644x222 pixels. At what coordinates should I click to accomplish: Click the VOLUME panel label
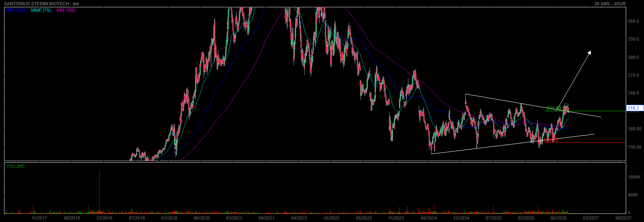pos(15,166)
